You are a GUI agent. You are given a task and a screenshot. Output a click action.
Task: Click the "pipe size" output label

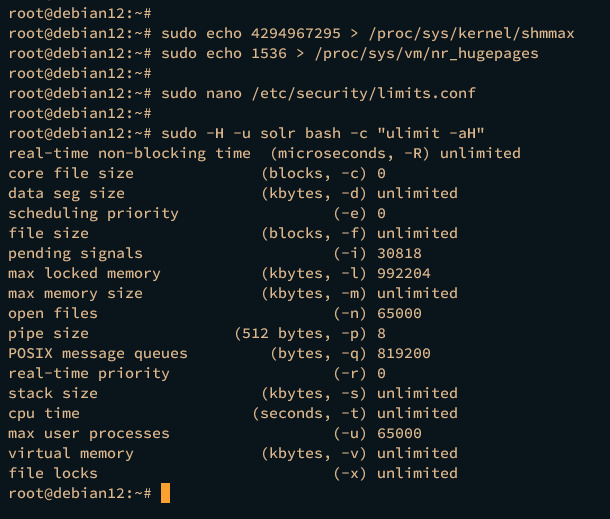(48, 333)
